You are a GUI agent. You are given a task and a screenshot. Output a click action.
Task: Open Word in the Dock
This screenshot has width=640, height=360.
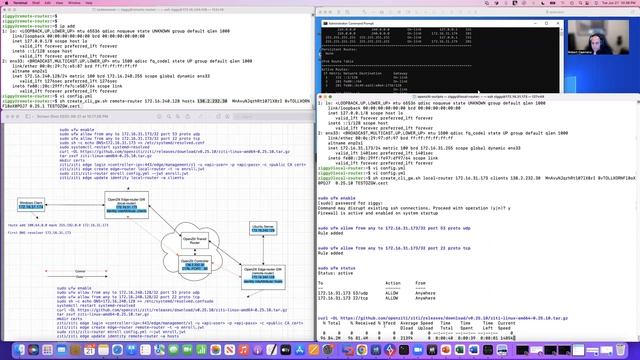tap(473, 349)
